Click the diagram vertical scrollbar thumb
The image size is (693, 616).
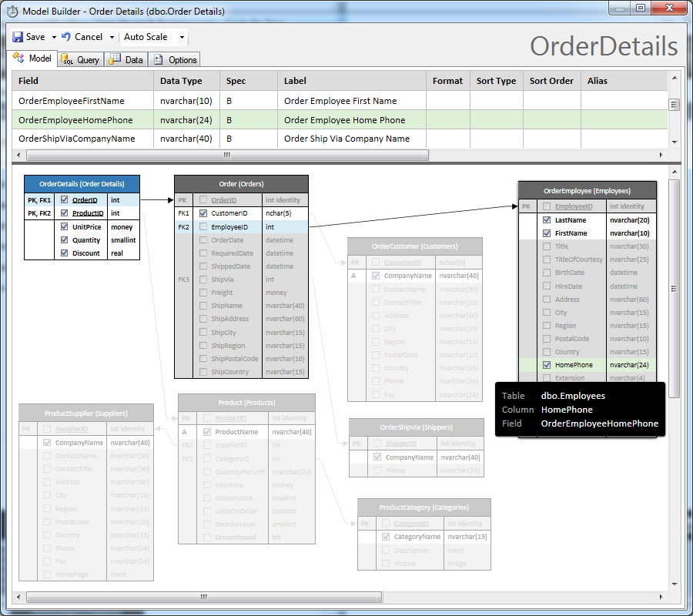pos(674,289)
